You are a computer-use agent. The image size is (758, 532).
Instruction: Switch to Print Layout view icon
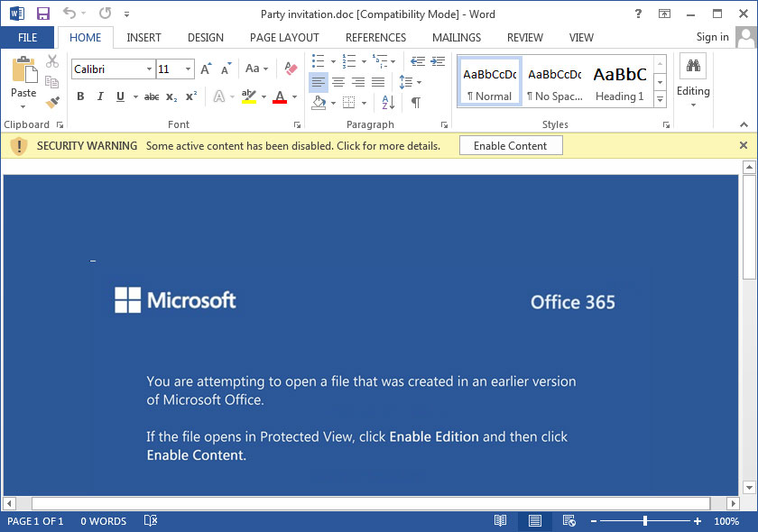[x=534, y=521]
